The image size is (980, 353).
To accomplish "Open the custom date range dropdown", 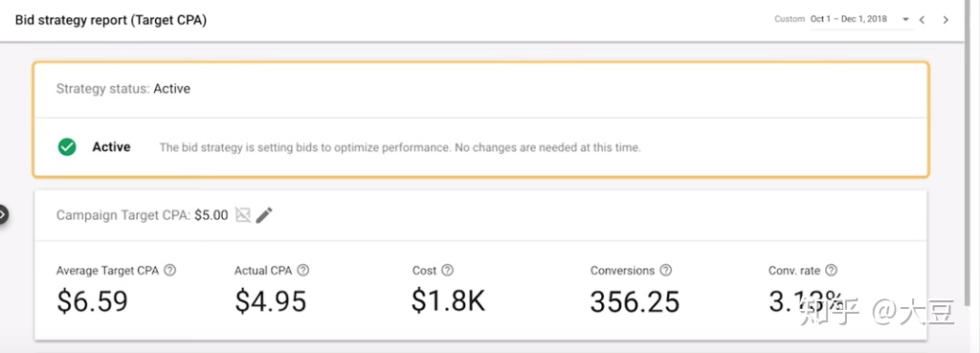I will click(x=905, y=20).
